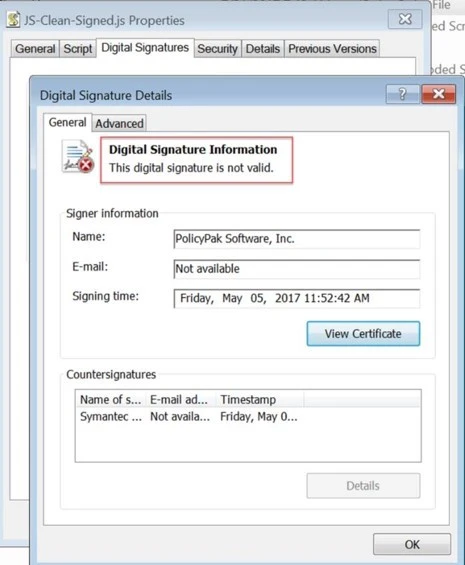This screenshot has height=565, width=465.
Task: Click OK to dismiss the dialog
Action: click(412, 544)
